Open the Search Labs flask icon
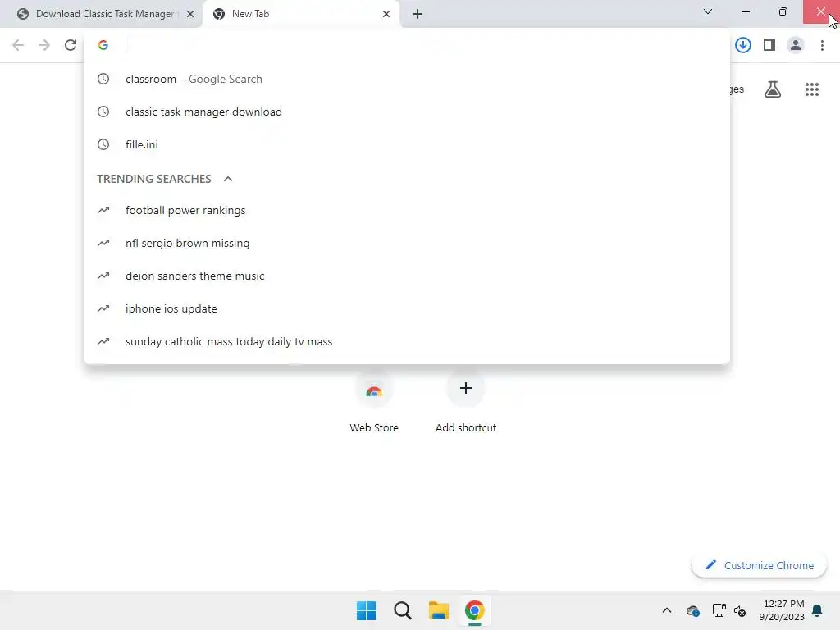 point(772,89)
